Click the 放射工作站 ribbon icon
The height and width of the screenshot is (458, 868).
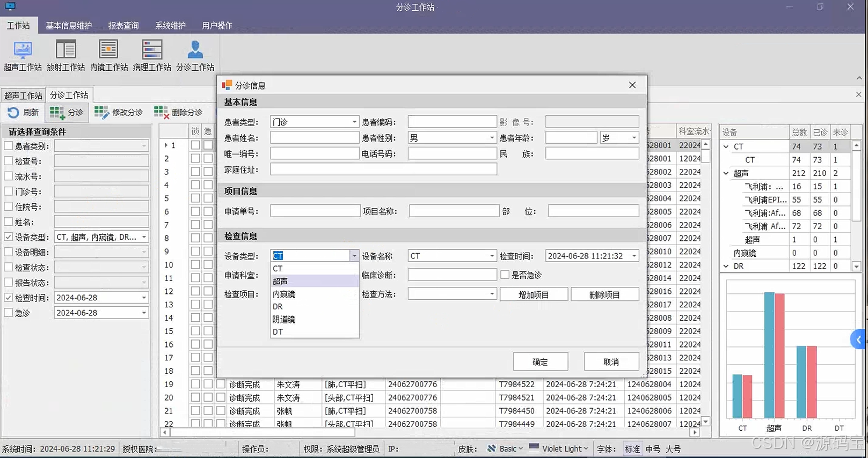tap(65, 50)
